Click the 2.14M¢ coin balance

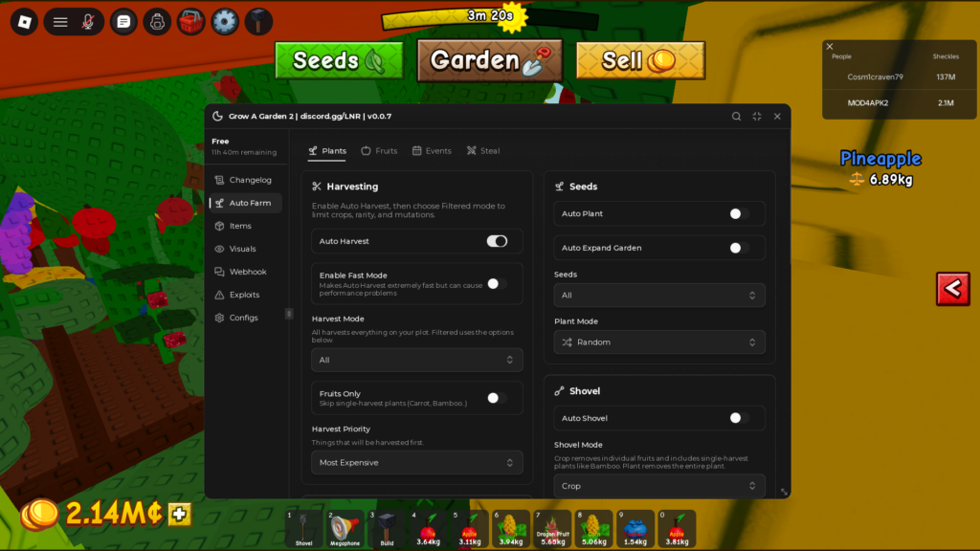coord(114,514)
